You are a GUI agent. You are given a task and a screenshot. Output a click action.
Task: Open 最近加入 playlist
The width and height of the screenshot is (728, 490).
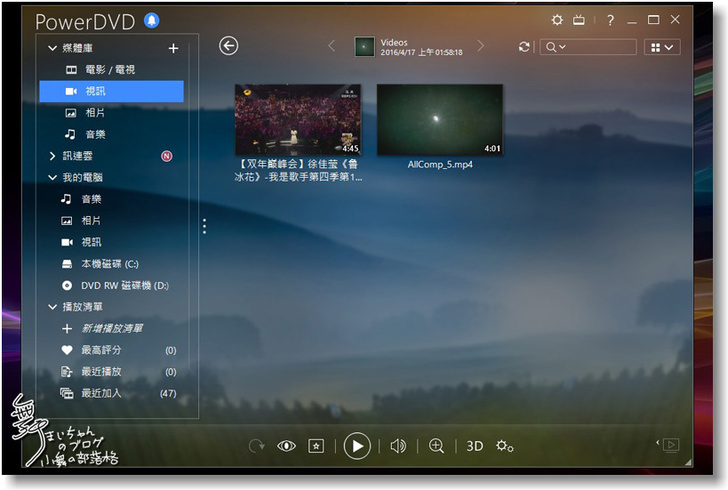[x=101, y=393]
